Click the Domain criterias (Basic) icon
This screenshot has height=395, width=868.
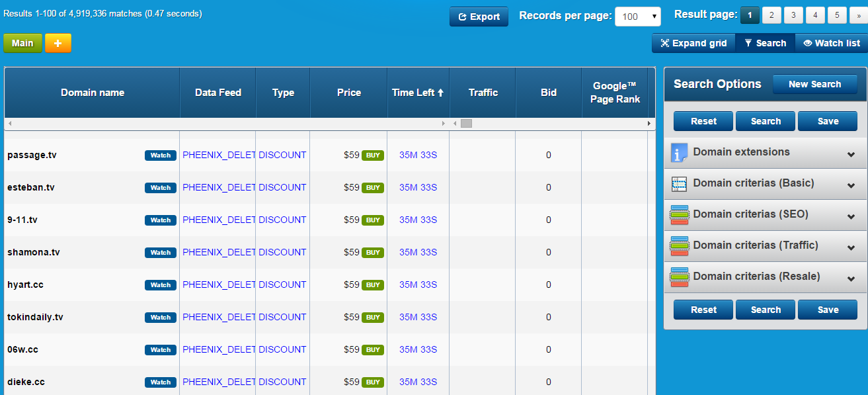[680, 184]
